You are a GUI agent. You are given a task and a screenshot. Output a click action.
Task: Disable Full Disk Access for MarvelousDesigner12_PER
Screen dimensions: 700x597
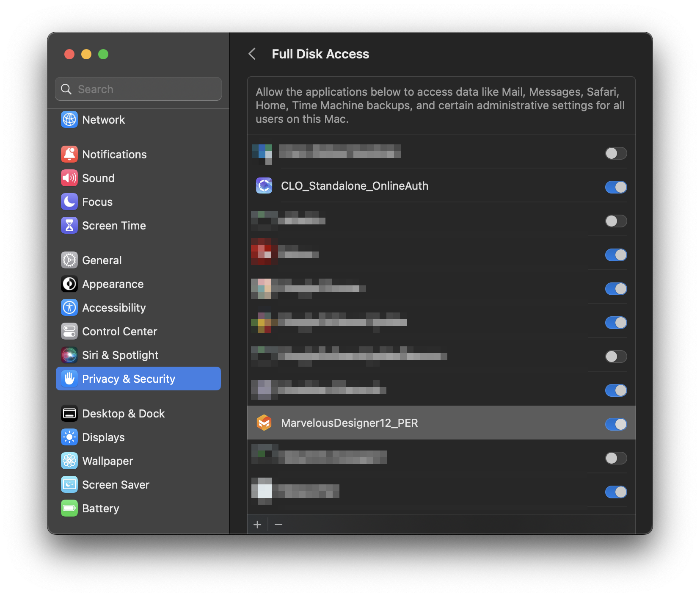pyautogui.click(x=616, y=424)
